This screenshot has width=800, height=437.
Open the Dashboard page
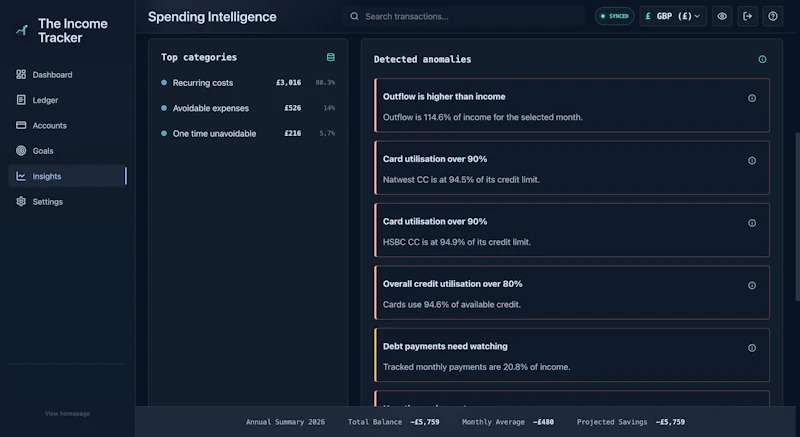click(67, 74)
